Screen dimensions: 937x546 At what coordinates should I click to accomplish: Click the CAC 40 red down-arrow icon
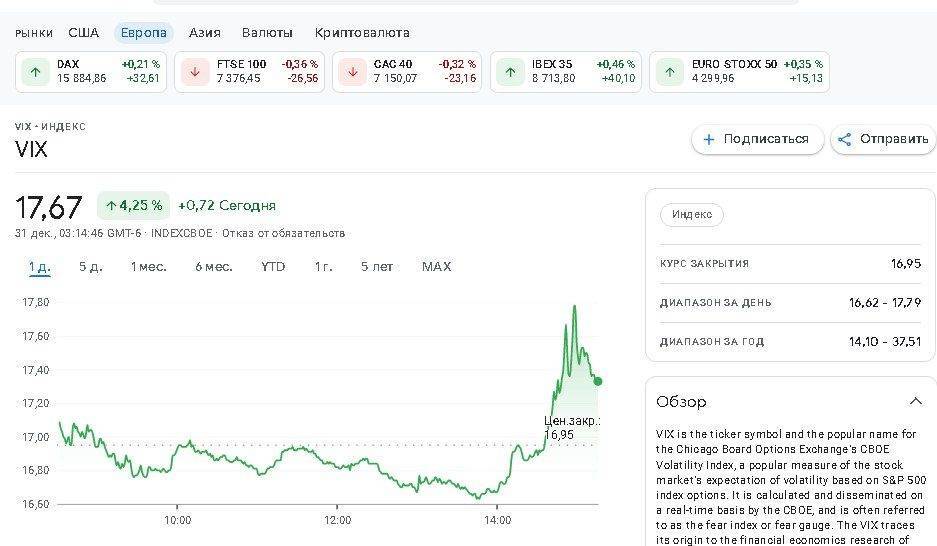pyautogui.click(x=352, y=72)
